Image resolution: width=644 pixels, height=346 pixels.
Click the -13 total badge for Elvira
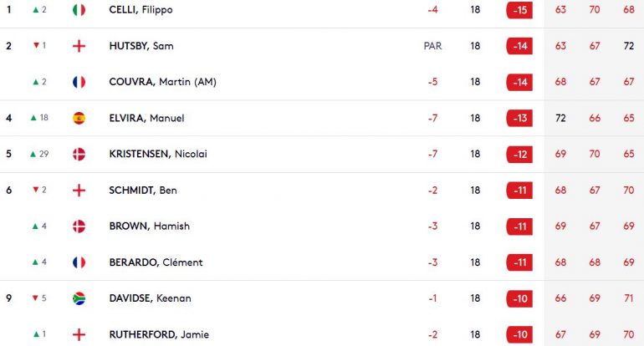(x=519, y=118)
